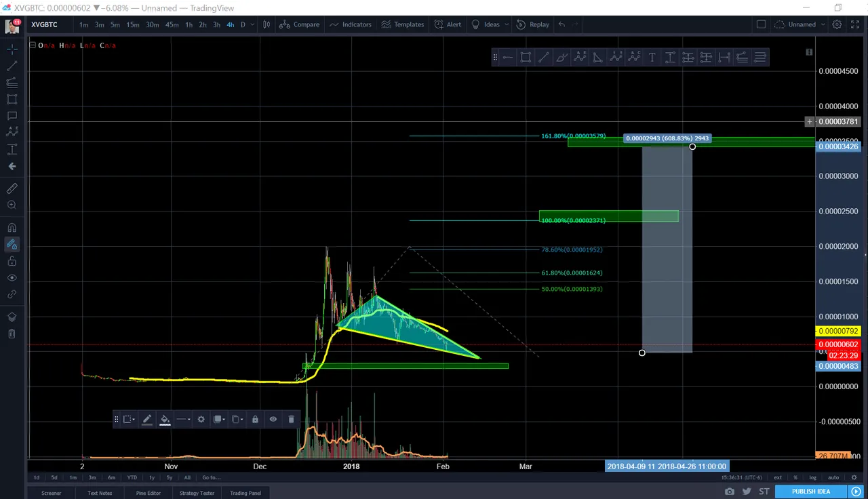Open visual order dropdown in floating toolbar

click(x=219, y=419)
